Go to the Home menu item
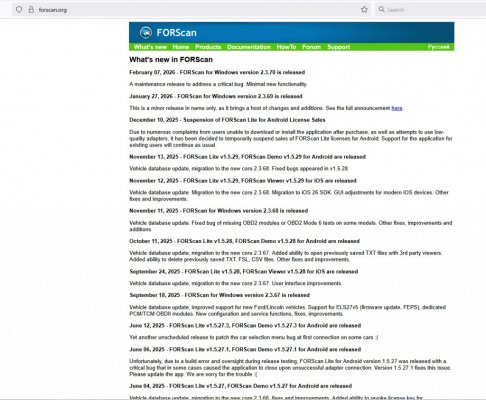 [181, 47]
